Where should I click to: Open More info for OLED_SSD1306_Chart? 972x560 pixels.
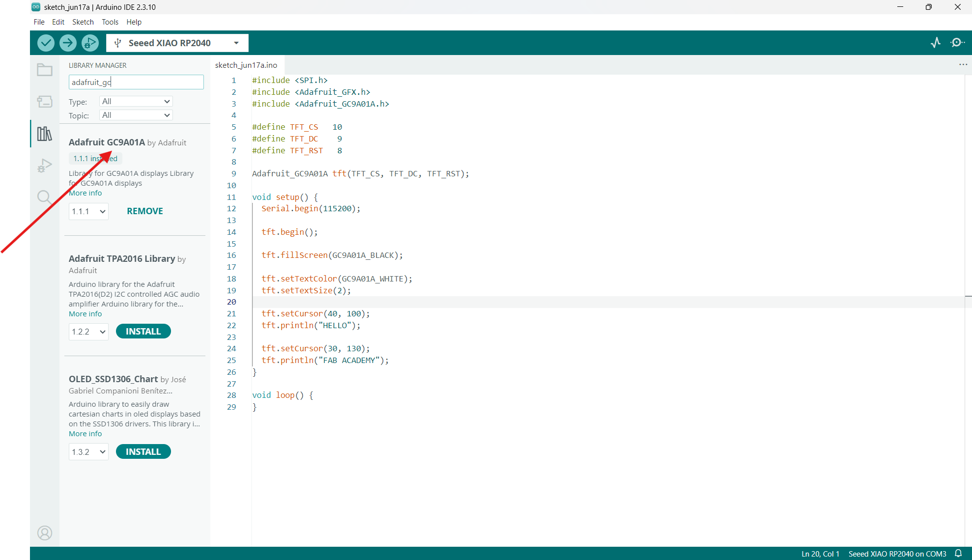point(86,434)
